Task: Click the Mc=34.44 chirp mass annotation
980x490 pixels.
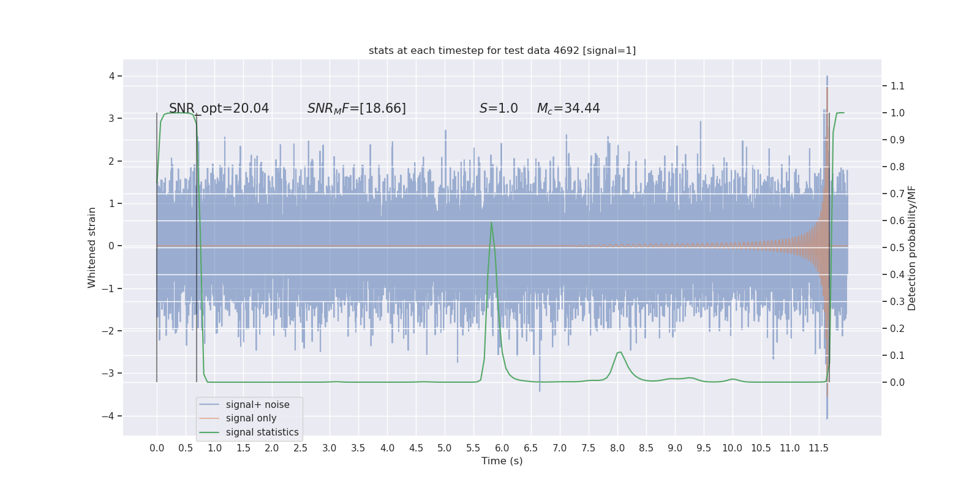Action: (568, 108)
